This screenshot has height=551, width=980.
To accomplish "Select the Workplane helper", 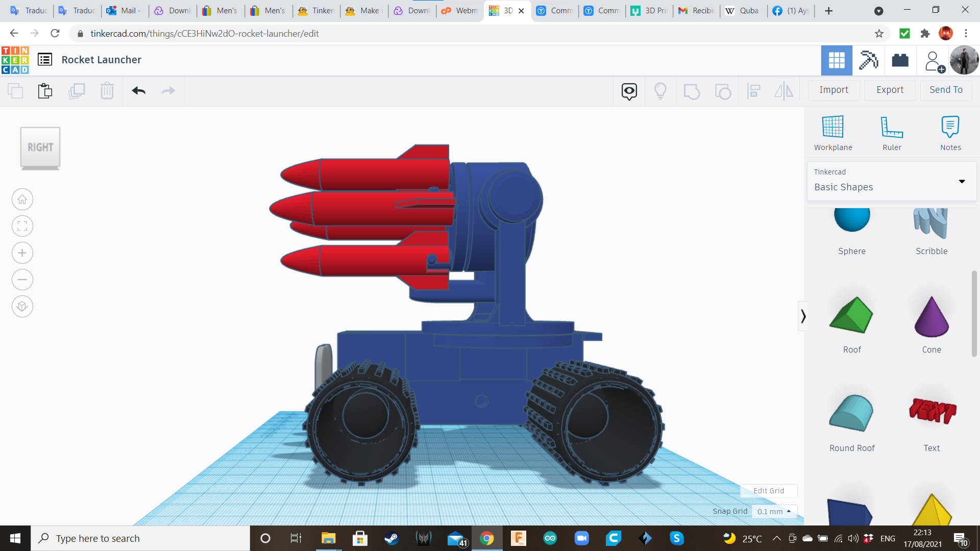I will (x=833, y=133).
